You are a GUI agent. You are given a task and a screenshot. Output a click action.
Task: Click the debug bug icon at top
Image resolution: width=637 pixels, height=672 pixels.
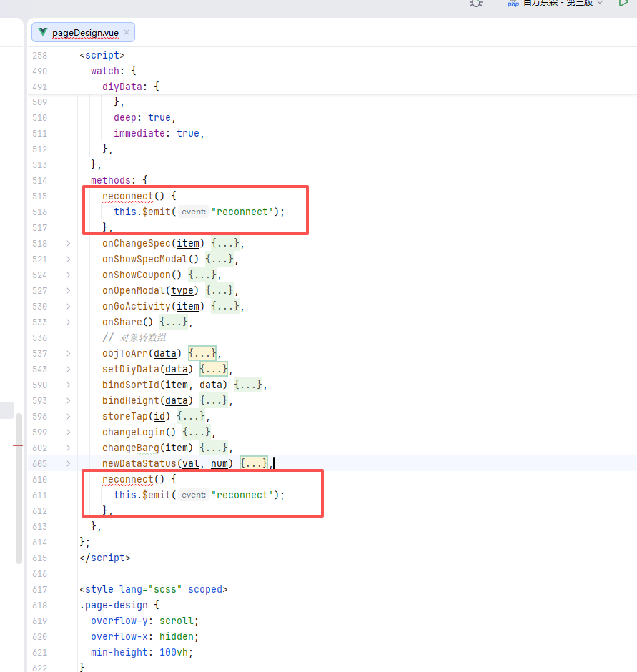click(x=476, y=4)
